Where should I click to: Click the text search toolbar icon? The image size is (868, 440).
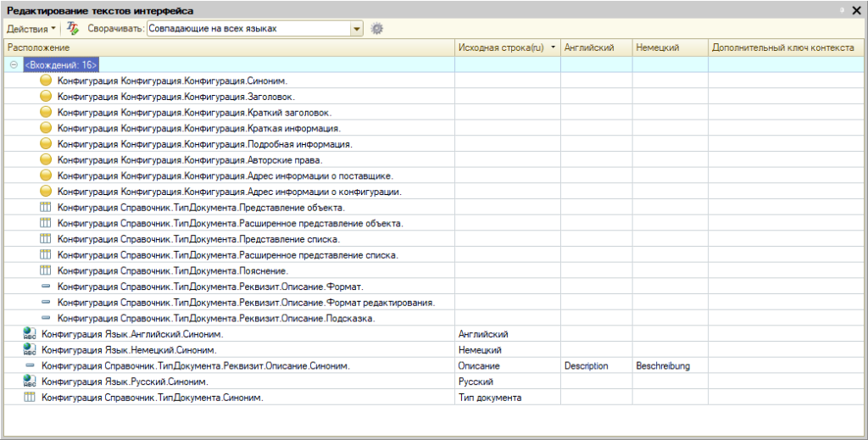[73, 28]
